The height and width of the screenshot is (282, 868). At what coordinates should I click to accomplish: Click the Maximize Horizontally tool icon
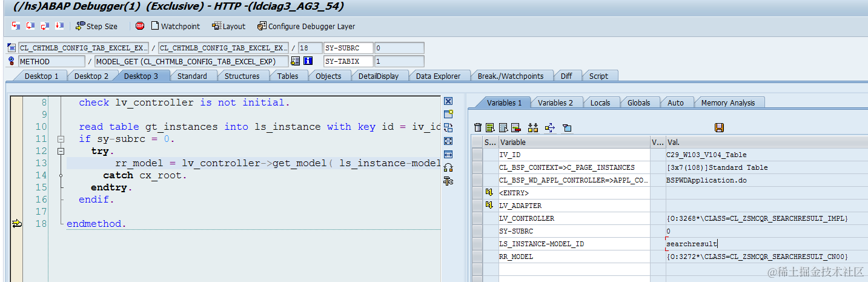coord(448,154)
